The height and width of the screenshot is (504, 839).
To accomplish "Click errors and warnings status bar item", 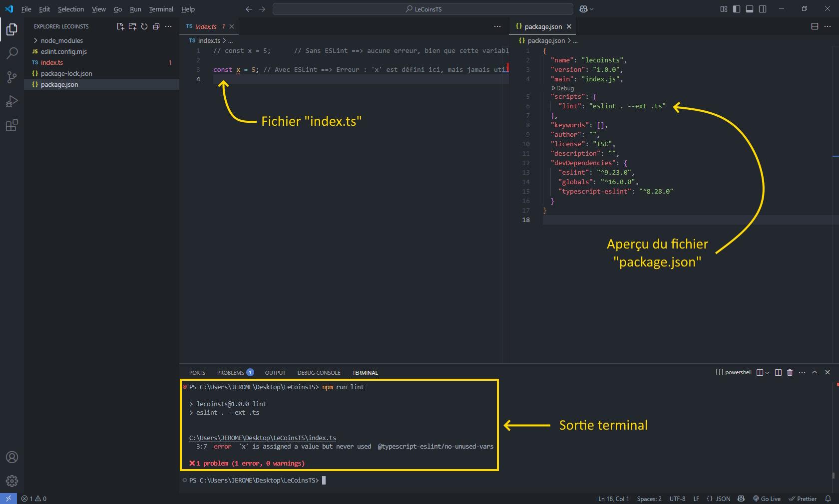I will coord(34,499).
